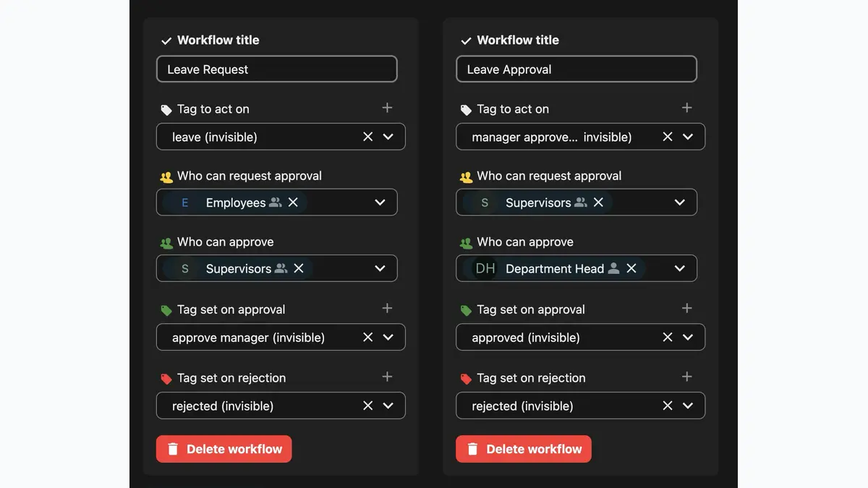Clear the 'approved (invisible)' tag

coord(667,337)
